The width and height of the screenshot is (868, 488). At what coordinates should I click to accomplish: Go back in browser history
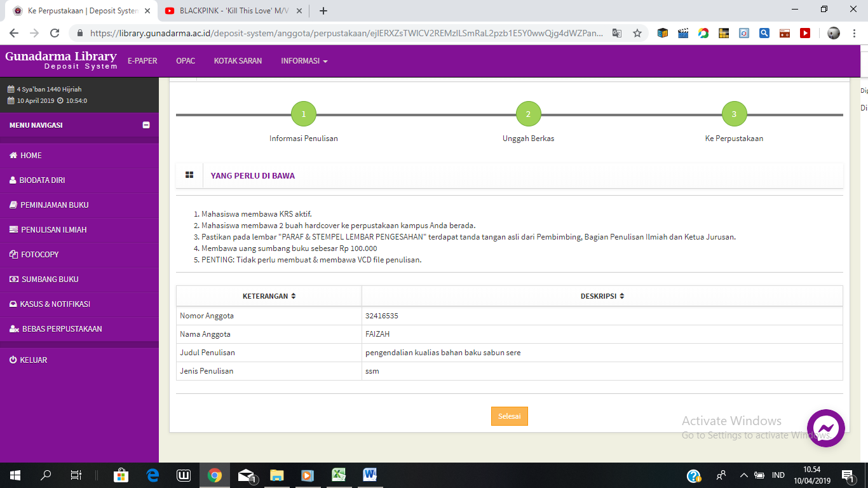coord(14,33)
